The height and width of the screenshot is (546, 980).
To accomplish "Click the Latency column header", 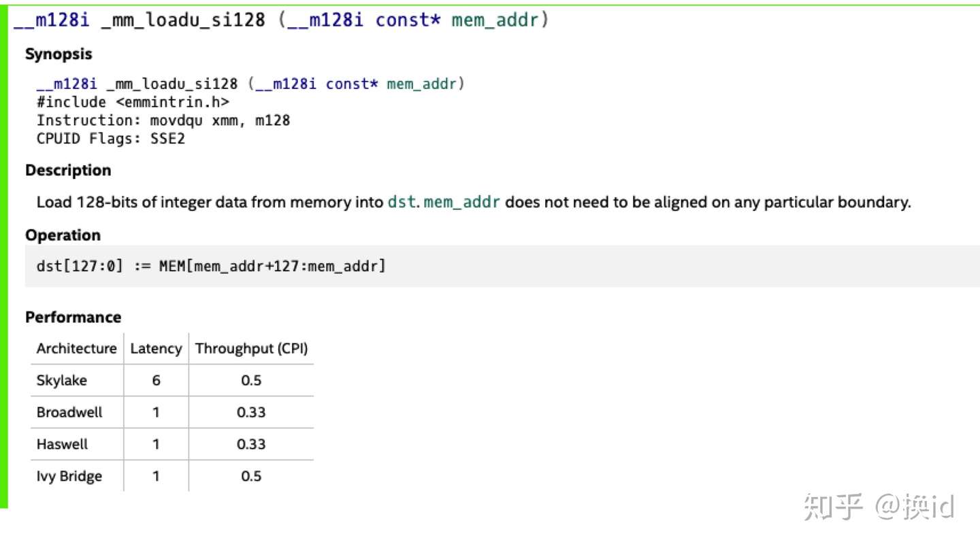I will click(156, 349).
